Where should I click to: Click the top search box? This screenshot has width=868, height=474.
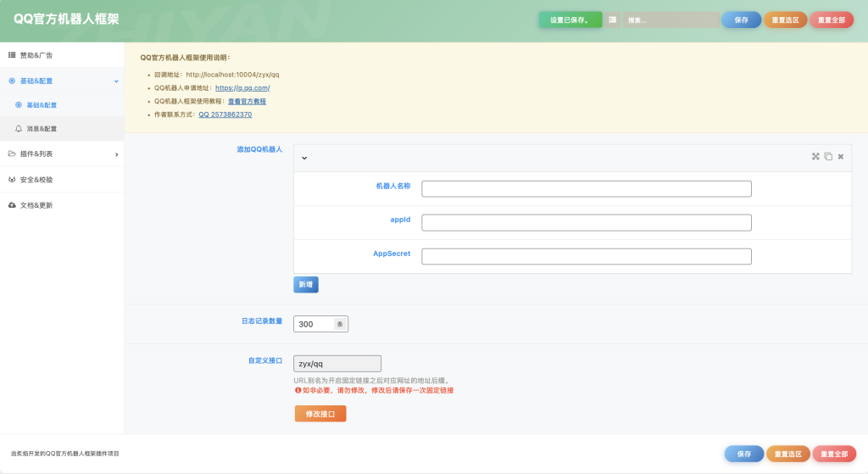(x=670, y=20)
